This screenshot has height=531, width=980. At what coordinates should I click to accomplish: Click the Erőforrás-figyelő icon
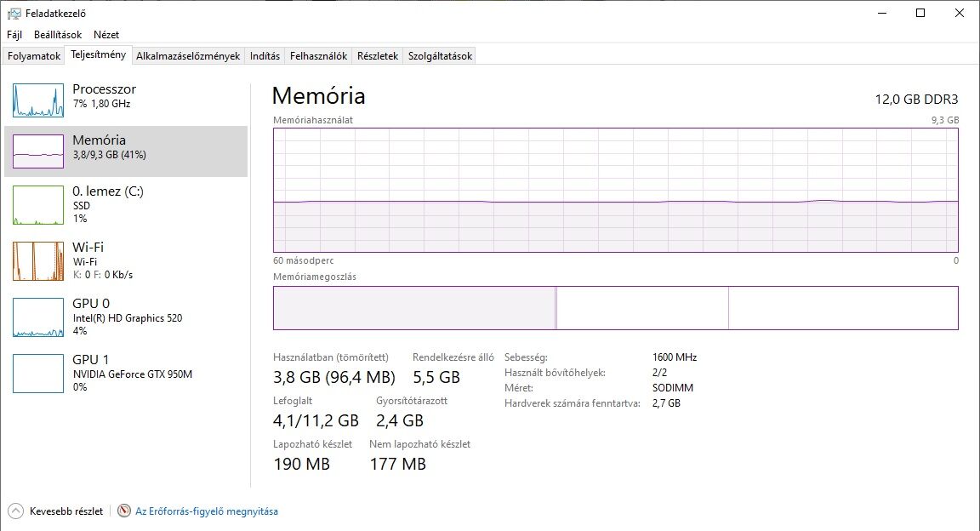coord(124,511)
